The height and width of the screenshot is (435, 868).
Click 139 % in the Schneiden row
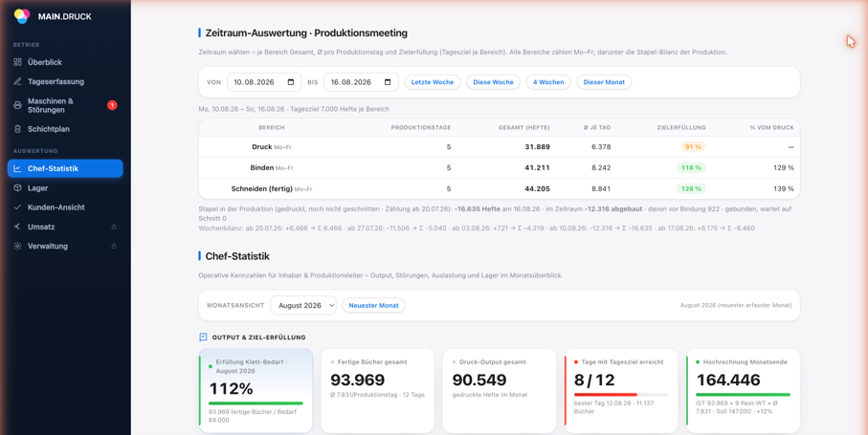[783, 188]
